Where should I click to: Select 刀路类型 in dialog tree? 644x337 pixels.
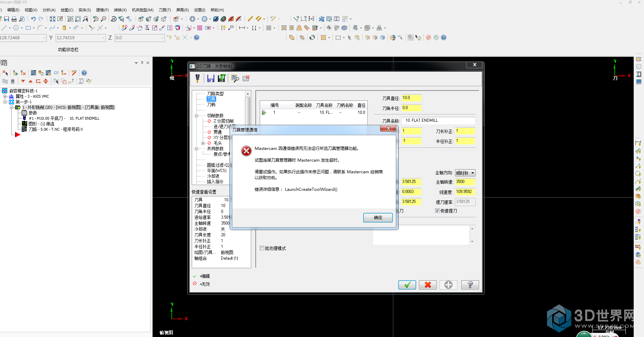(x=215, y=94)
